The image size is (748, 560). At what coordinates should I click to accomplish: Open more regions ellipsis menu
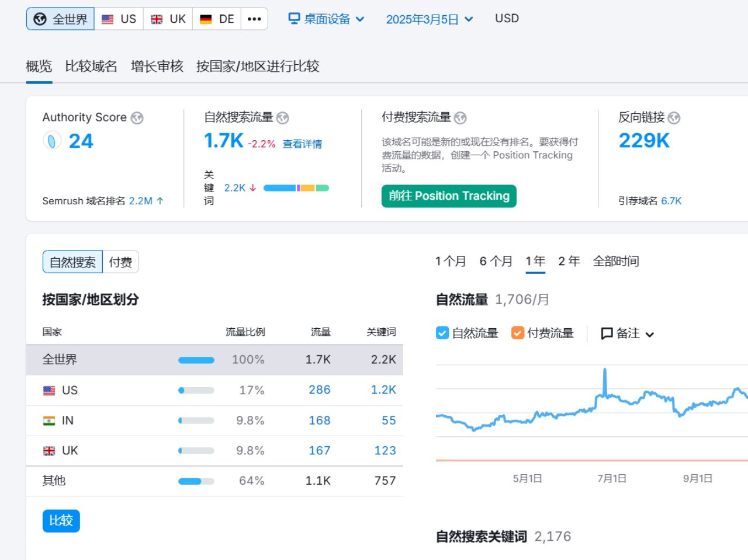254,19
